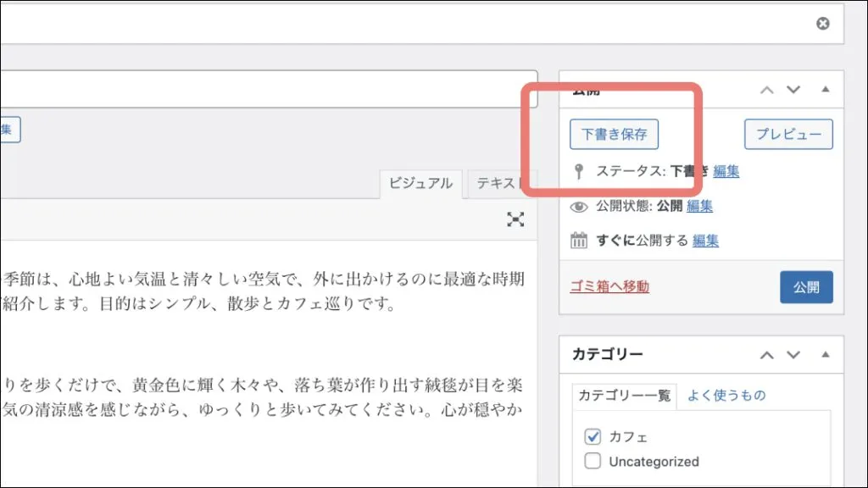This screenshot has width=868, height=488.
Task: Collapse the publish panel with triangle toggle
Action: point(826,89)
